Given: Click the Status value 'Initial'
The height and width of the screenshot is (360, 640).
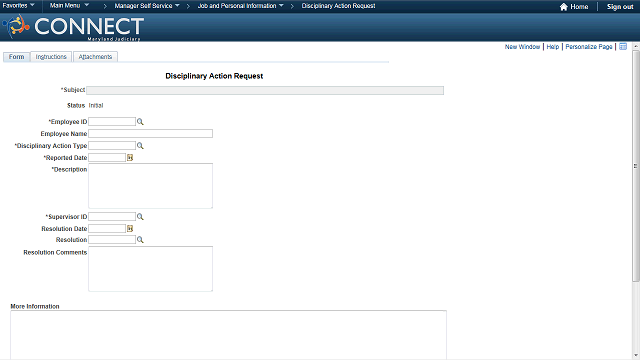Looking at the screenshot, I should tap(96, 105).
